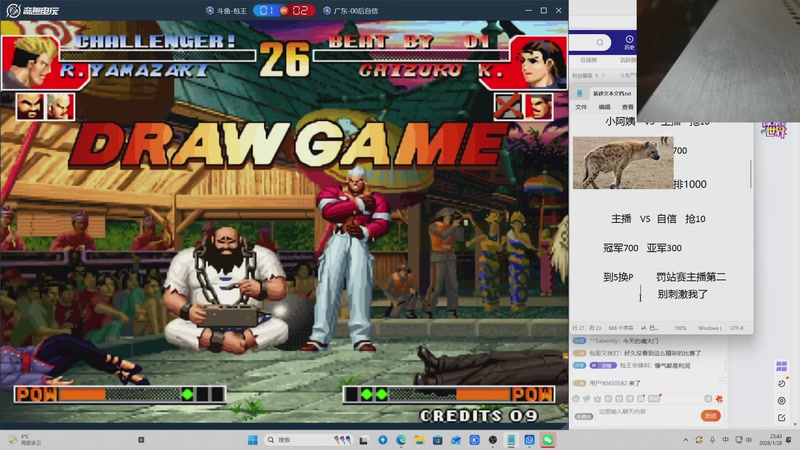
Task: Click the volume icon in system tray
Action: pyautogui.click(x=749, y=440)
